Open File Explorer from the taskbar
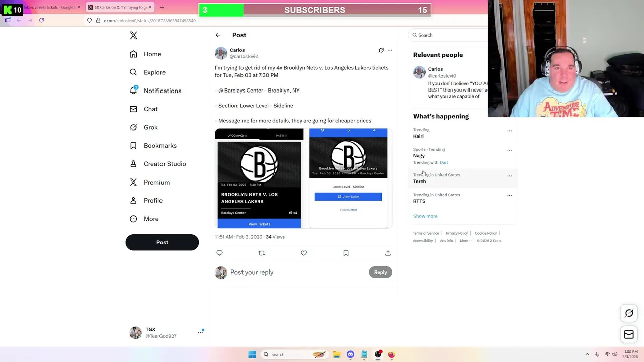The width and height of the screenshot is (644, 362). click(x=336, y=355)
